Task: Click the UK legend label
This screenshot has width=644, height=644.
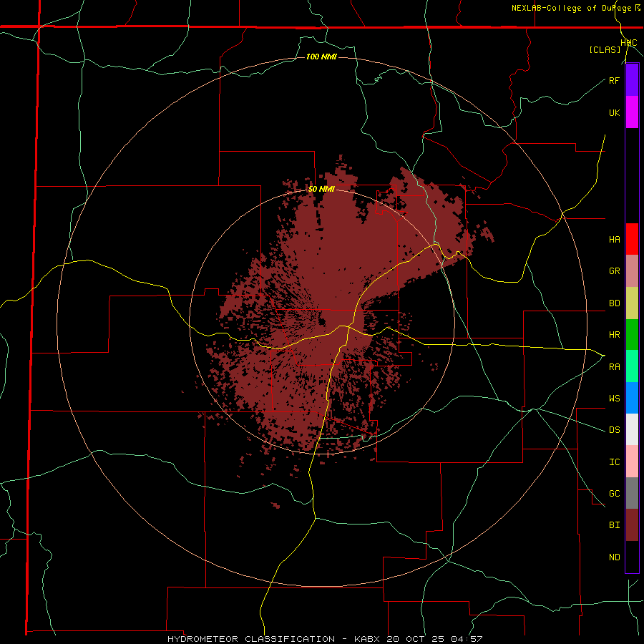Action: 614,112
